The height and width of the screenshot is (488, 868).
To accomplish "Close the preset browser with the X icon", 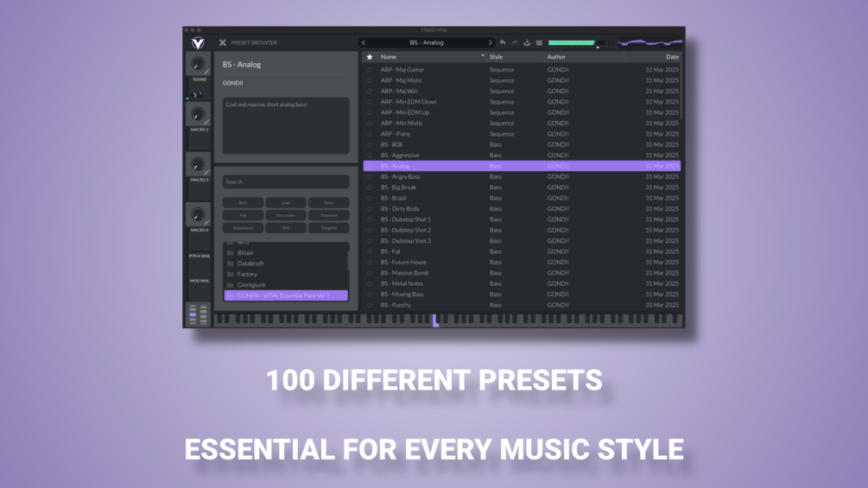I will [223, 42].
